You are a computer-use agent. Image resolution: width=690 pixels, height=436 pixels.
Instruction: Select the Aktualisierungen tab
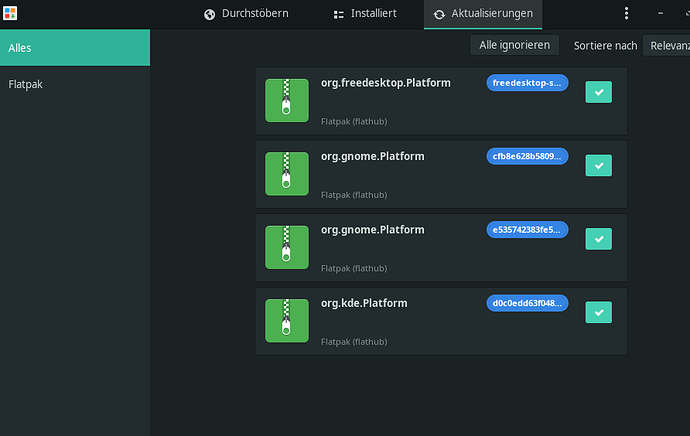coord(483,14)
